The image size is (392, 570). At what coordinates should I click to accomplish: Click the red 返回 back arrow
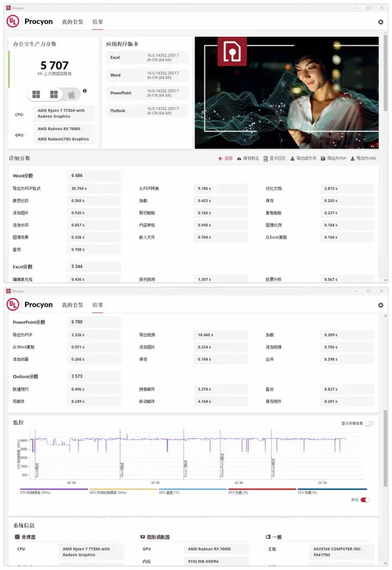[x=226, y=159]
